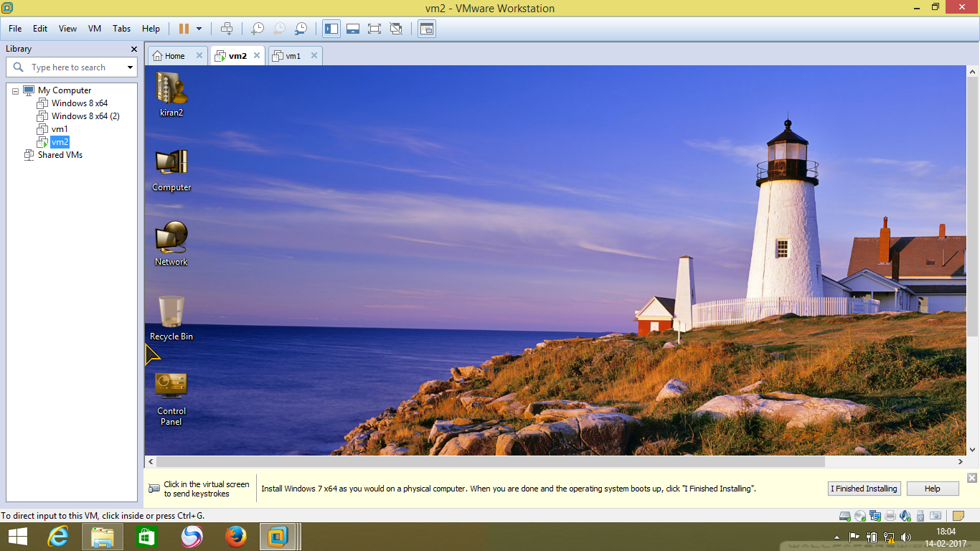Screen dimensions: 980x551
Task: Click the volume speaker tray icon
Action: click(x=906, y=537)
